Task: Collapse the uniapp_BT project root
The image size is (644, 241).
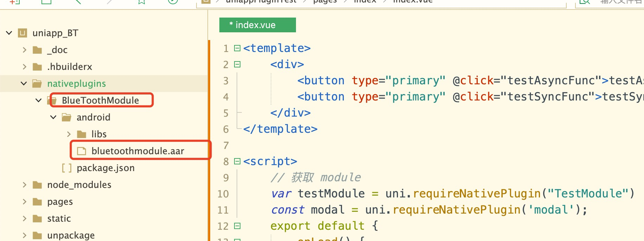Action: (x=9, y=33)
